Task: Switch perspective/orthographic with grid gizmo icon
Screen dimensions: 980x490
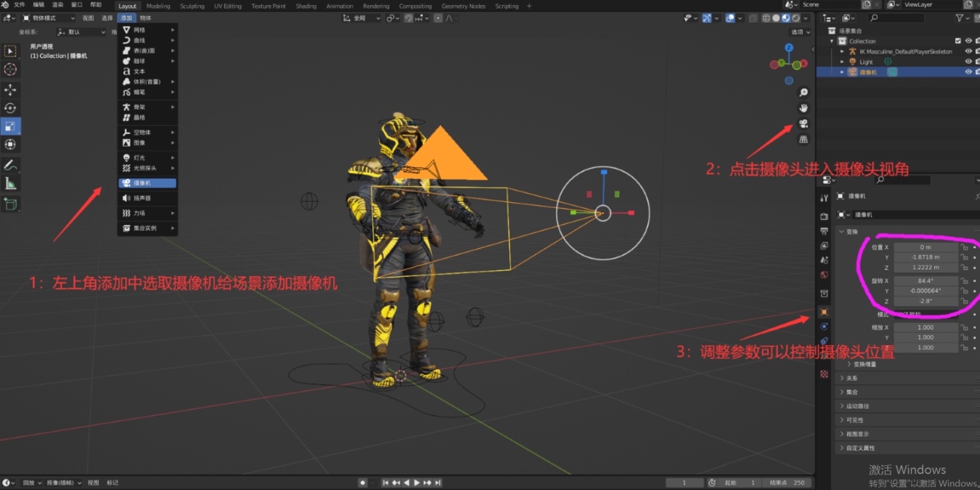Action: (804, 139)
